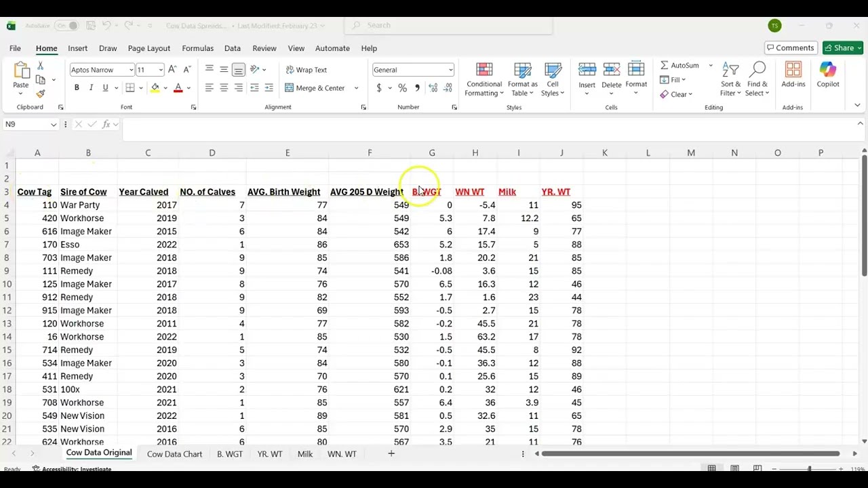Open the Fill dropdown
868x488 pixels.
pyautogui.click(x=673, y=80)
